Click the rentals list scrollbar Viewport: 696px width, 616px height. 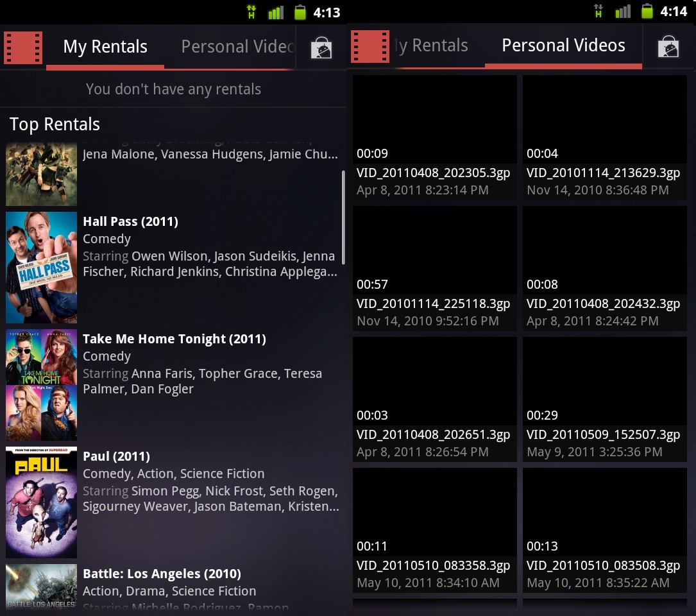(x=343, y=218)
